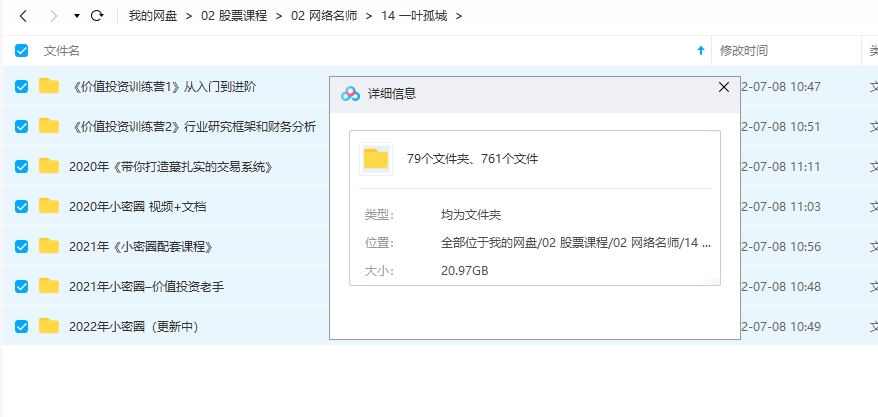
Task: Toggle the file name sort arrow
Action: tap(700, 51)
